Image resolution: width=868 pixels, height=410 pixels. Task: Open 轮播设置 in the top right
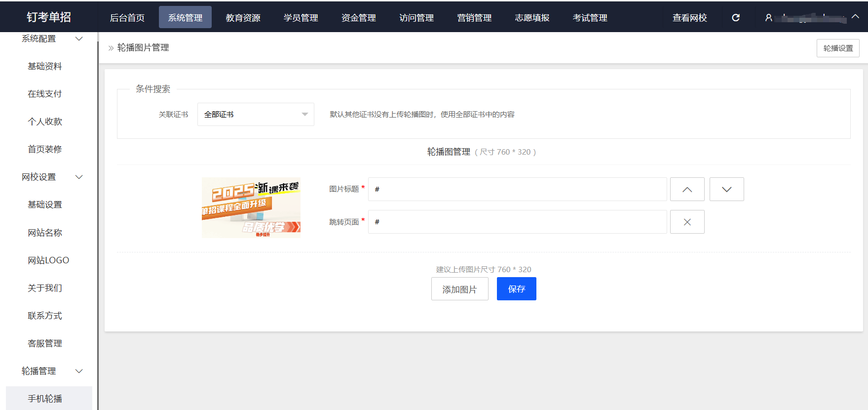[837, 48]
